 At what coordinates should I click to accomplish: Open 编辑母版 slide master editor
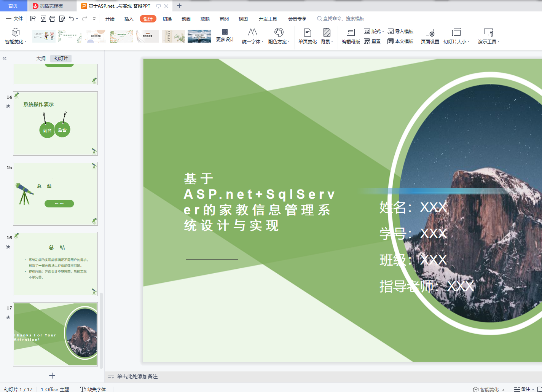point(351,36)
